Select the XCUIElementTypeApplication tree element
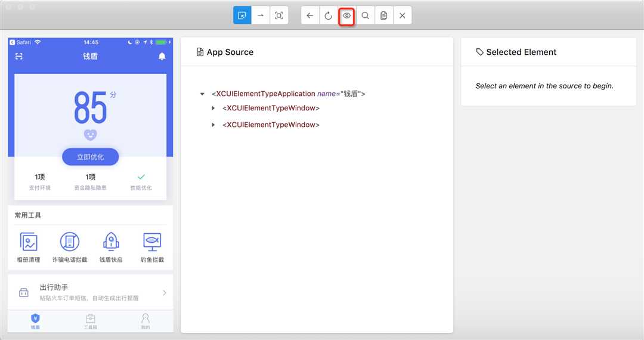 288,94
